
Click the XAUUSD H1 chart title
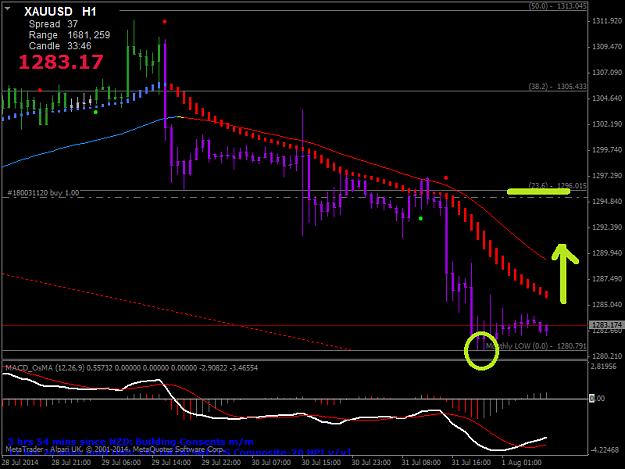(60, 12)
